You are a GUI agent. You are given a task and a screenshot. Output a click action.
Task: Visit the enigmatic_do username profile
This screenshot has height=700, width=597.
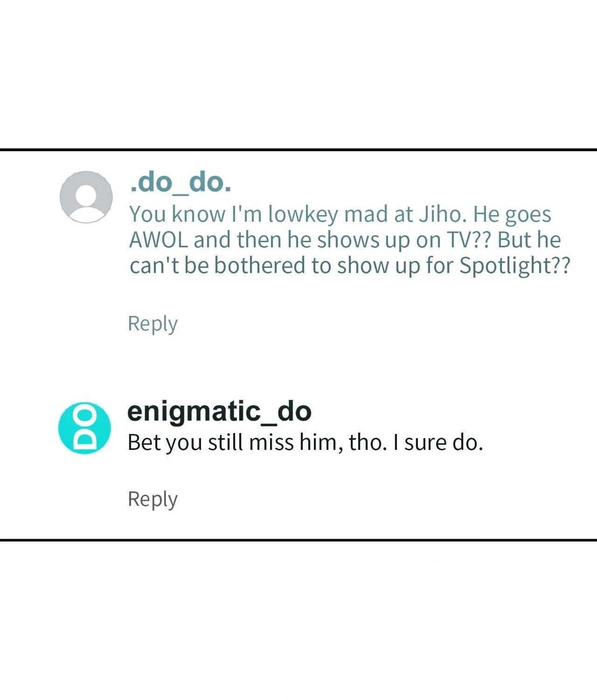click(x=219, y=411)
